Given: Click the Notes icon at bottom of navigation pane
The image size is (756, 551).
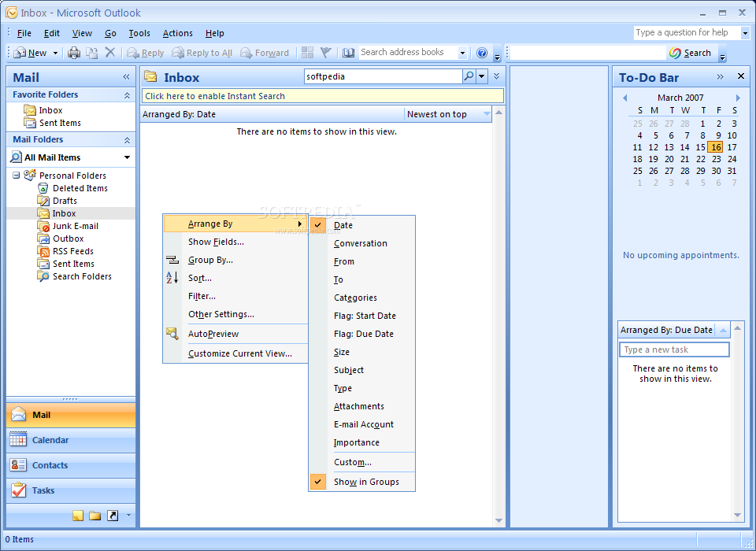Looking at the screenshot, I should (78, 516).
